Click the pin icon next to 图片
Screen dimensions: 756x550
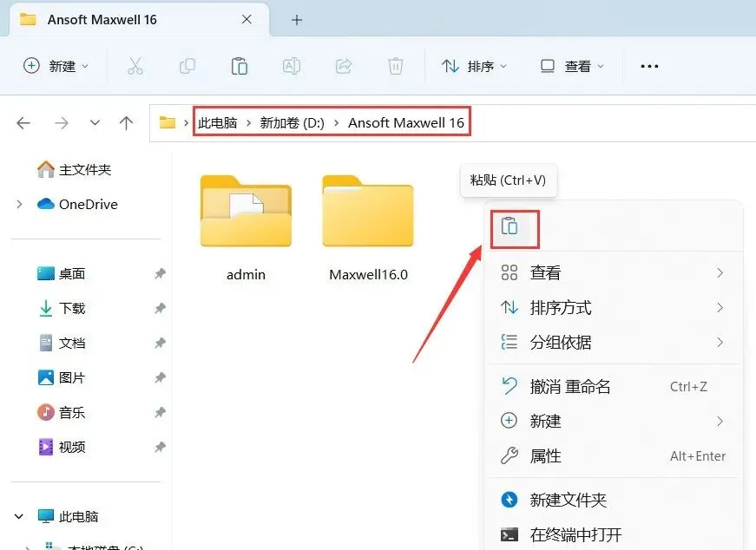click(x=160, y=377)
